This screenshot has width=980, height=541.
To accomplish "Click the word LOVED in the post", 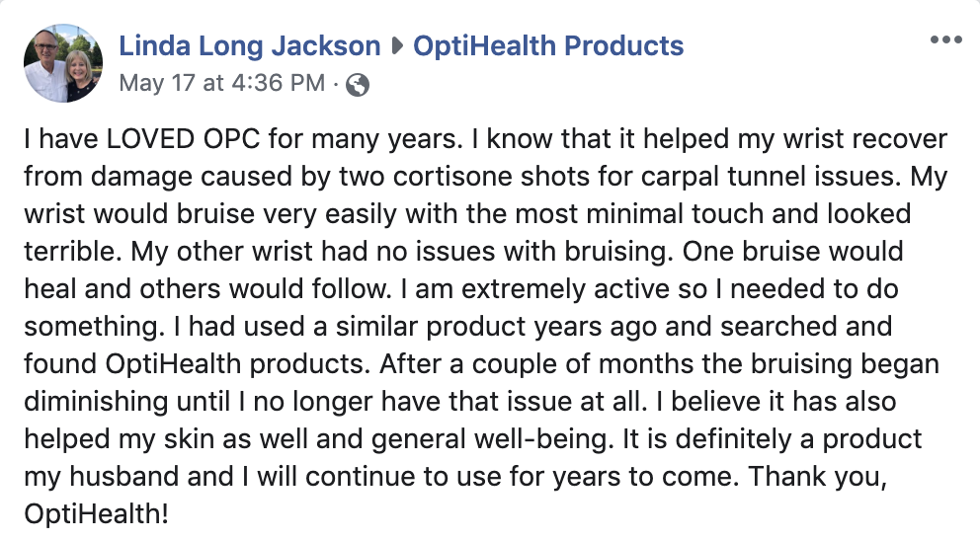I will coord(150,138).
